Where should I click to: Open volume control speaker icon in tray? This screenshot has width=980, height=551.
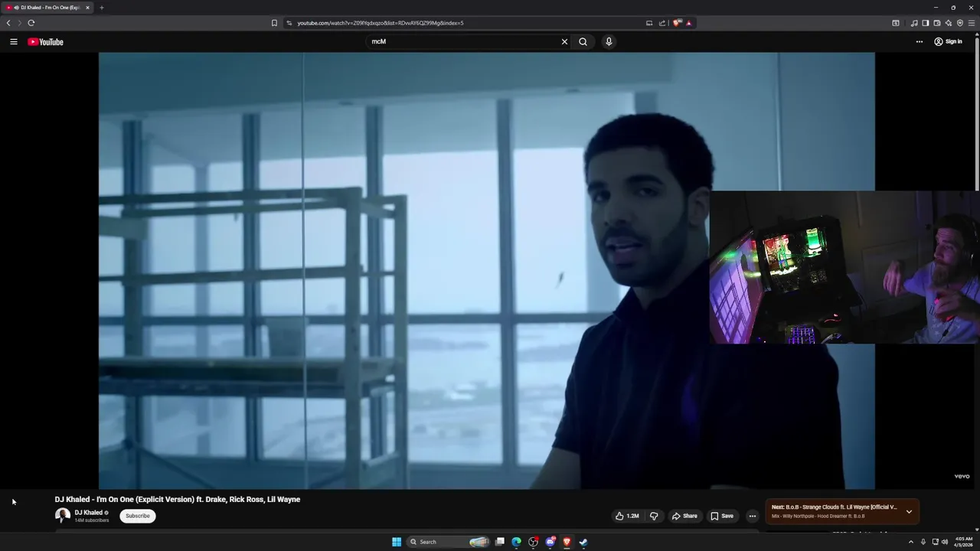click(x=945, y=542)
